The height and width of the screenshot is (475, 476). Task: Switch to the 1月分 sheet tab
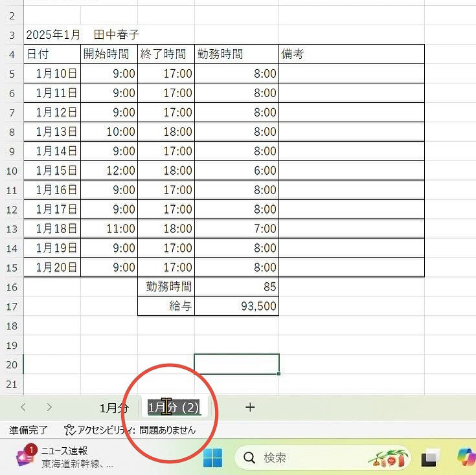point(114,408)
